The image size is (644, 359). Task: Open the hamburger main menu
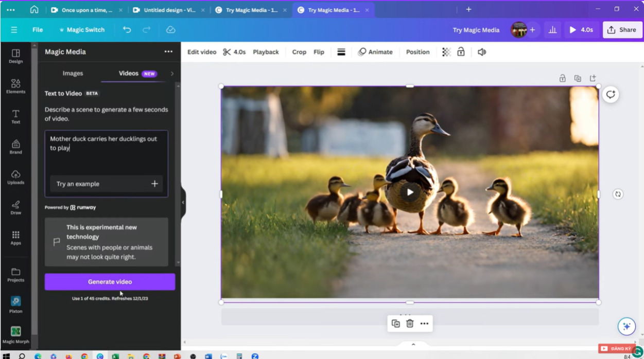pyautogui.click(x=14, y=30)
